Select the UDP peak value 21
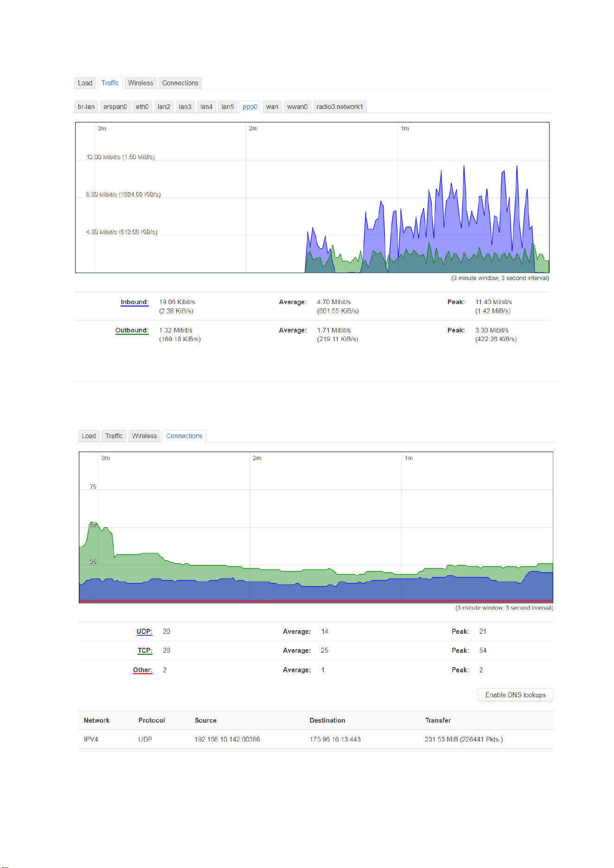 (x=483, y=632)
